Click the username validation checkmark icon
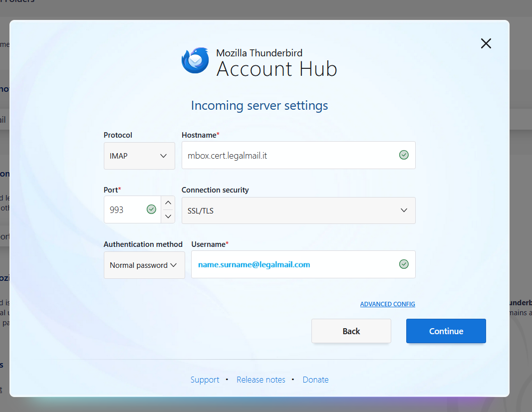532x412 pixels. click(404, 264)
